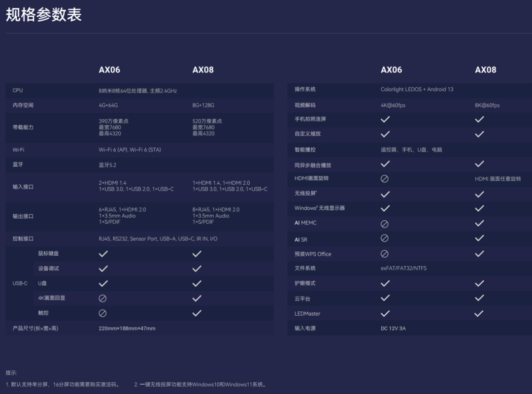The height and width of the screenshot is (394, 532).
Task: Select AX08 checkmark in AI SR row
Action: click(x=479, y=238)
